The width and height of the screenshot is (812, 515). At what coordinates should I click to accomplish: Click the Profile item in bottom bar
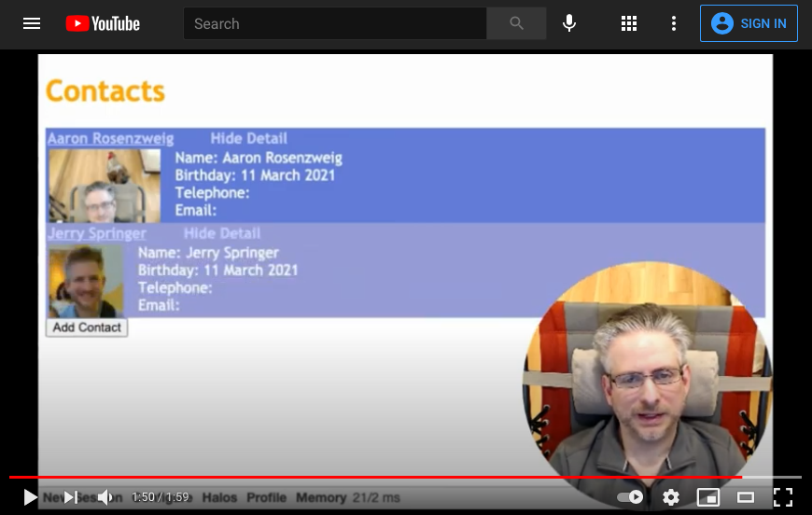[x=266, y=497]
